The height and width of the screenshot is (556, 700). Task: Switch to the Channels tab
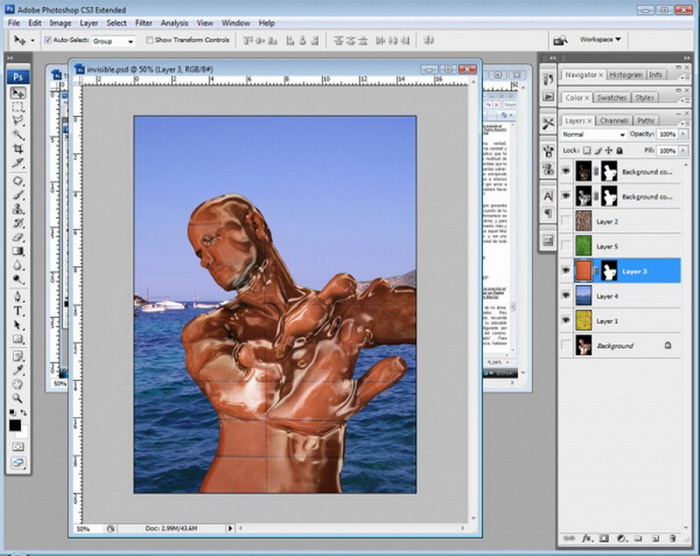coord(614,121)
